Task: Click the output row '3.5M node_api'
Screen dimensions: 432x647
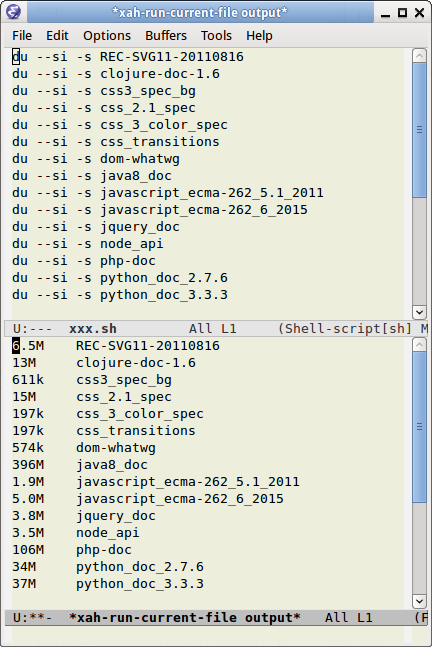Action: point(76,533)
